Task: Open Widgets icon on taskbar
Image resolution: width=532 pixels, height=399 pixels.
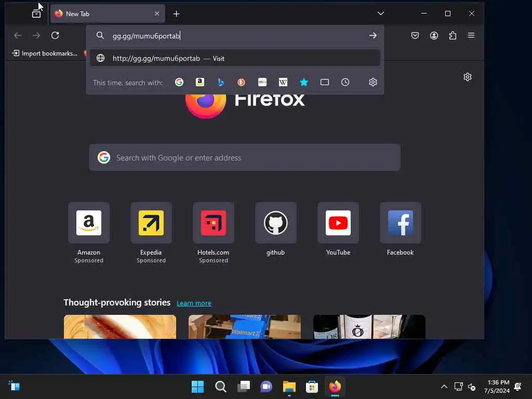Action: tap(14, 386)
